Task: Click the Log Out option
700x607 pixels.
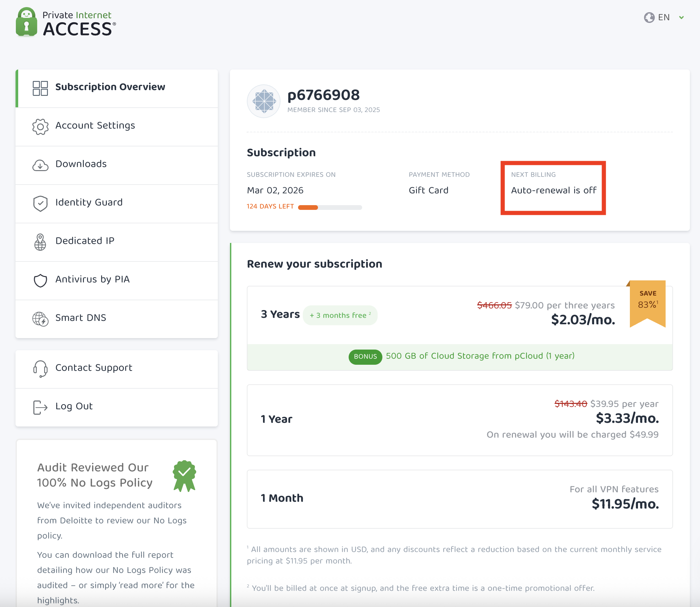Action: coord(74,407)
